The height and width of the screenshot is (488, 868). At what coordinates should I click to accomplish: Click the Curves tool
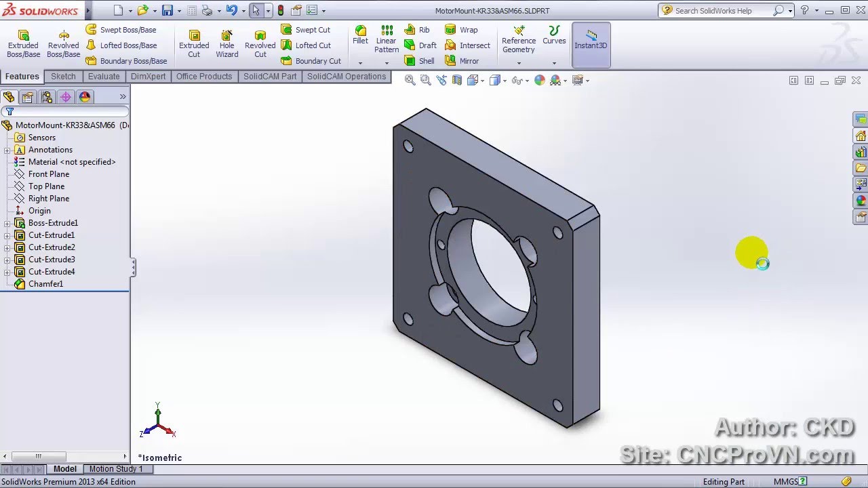coord(554,35)
